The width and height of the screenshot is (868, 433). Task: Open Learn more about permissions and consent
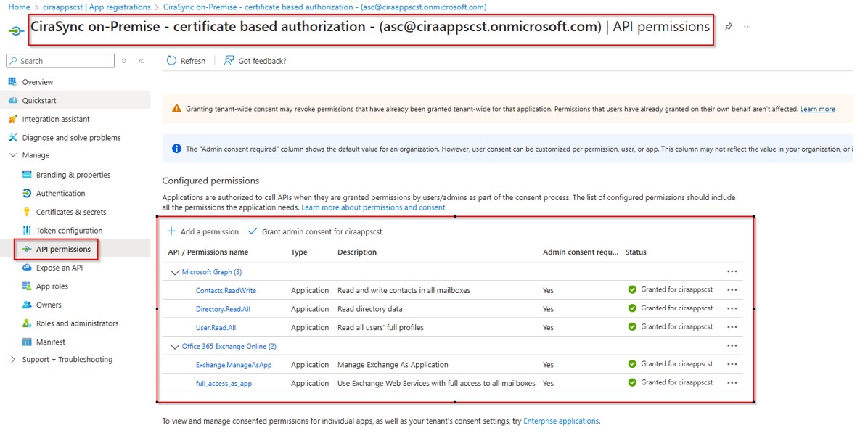click(x=373, y=207)
